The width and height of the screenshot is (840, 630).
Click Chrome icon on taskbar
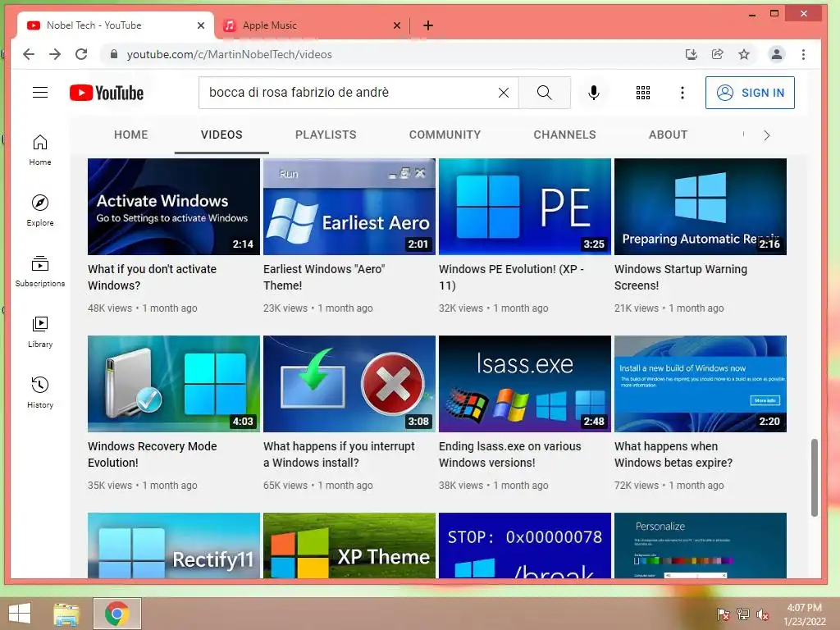117,614
